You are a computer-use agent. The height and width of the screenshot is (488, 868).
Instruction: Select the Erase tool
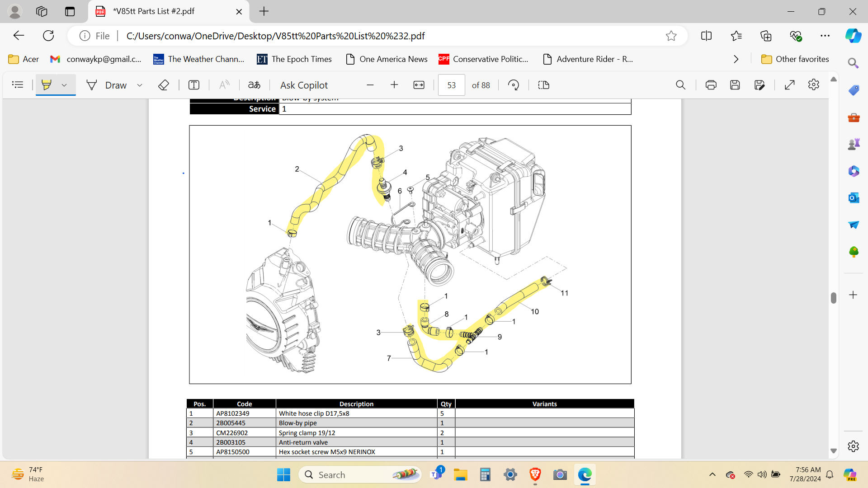click(164, 85)
